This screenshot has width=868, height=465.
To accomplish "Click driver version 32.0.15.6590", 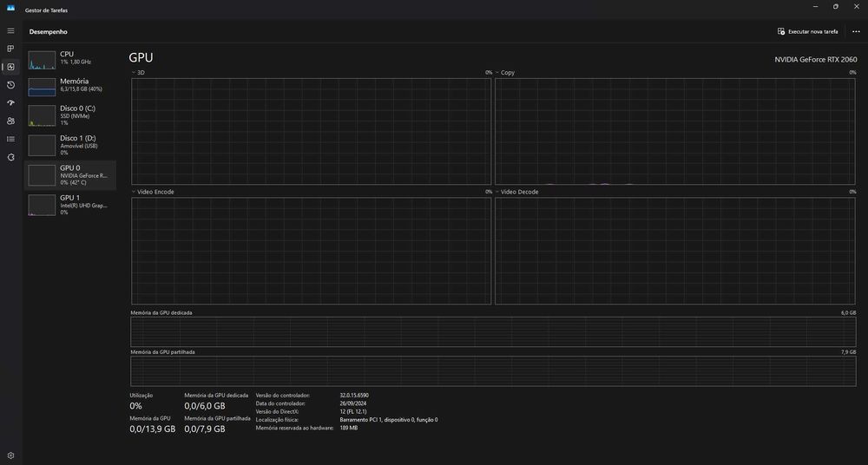I will point(354,396).
